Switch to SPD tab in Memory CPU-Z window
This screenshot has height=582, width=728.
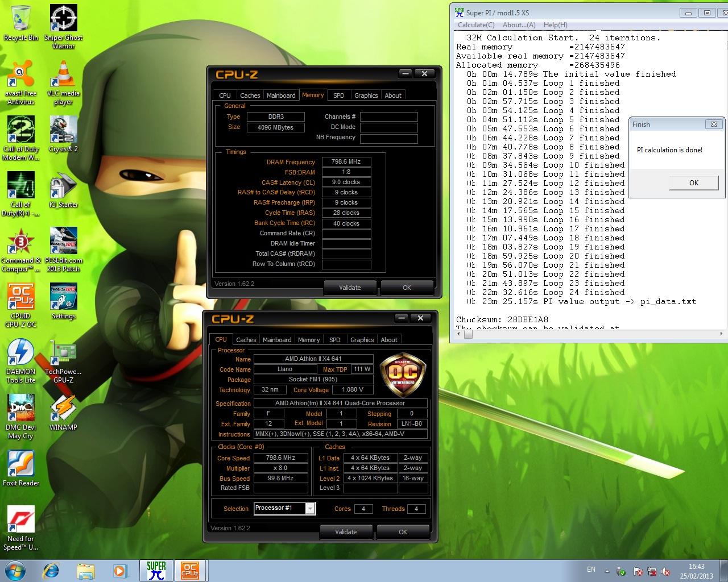coord(338,95)
